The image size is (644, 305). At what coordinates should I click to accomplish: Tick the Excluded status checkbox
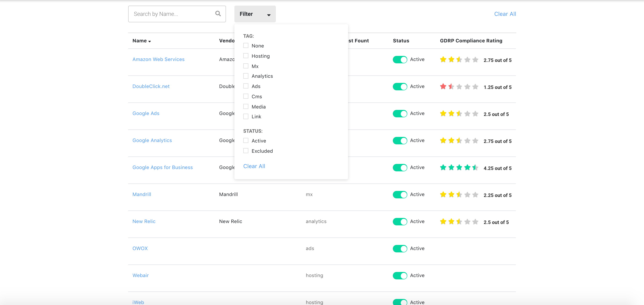coord(246,151)
